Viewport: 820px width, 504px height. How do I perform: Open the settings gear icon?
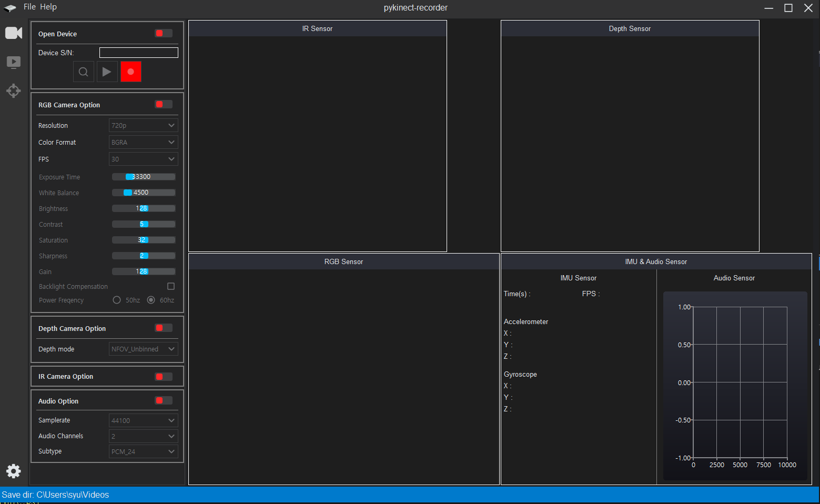(x=14, y=471)
